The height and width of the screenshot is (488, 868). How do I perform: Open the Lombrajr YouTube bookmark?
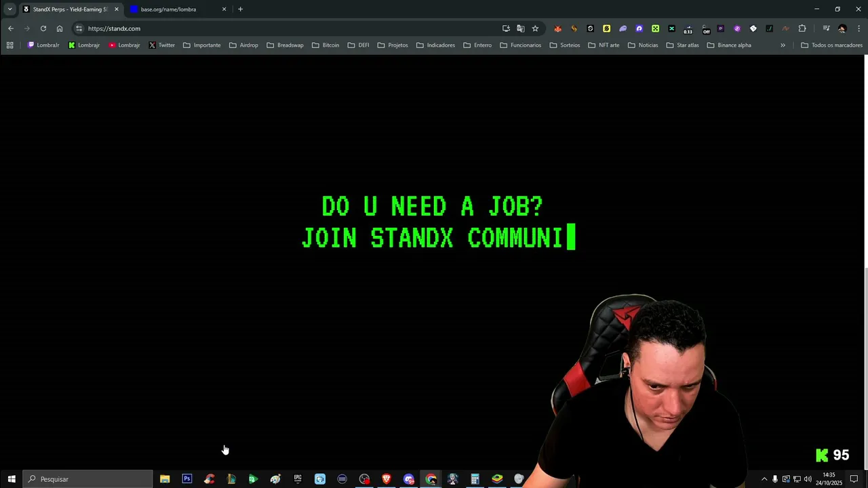pos(124,45)
